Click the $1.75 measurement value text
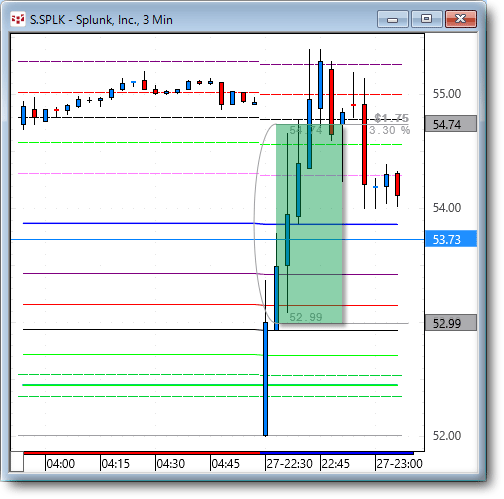504x499 pixels. 391,118
